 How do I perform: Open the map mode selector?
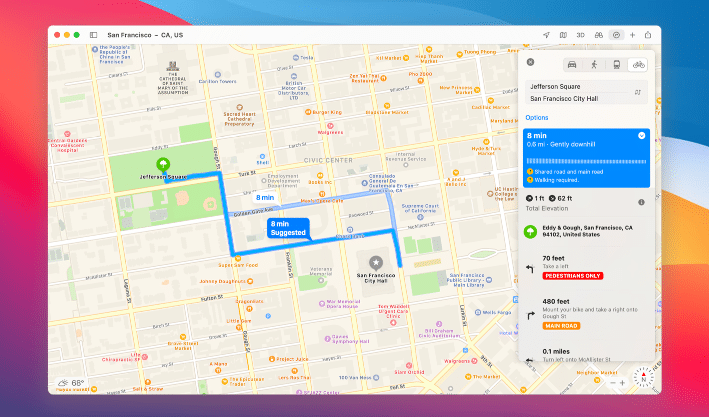coord(563,34)
